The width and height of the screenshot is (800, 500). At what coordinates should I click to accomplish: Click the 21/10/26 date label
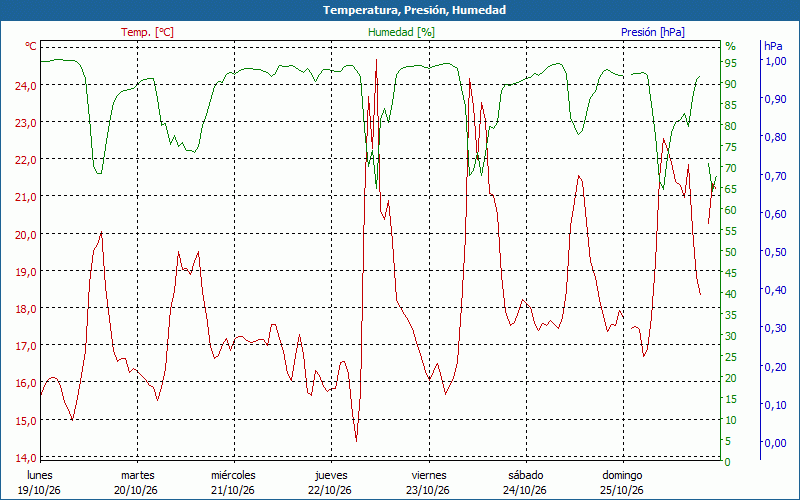[233, 490]
